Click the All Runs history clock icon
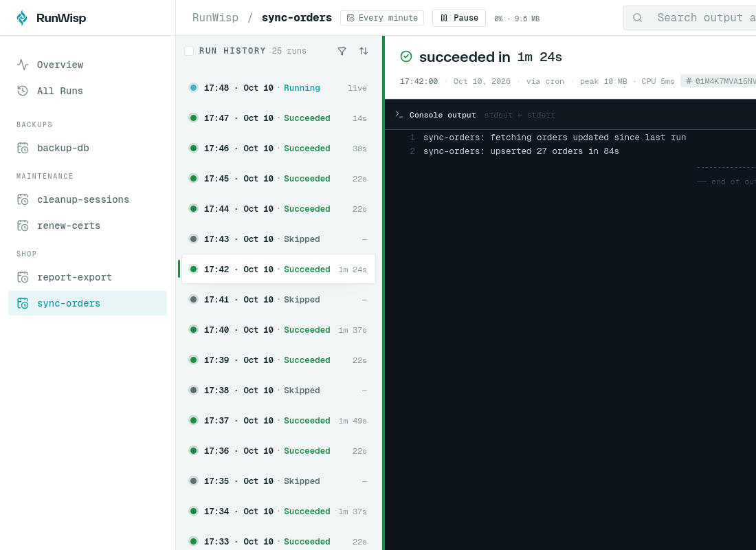 point(23,91)
